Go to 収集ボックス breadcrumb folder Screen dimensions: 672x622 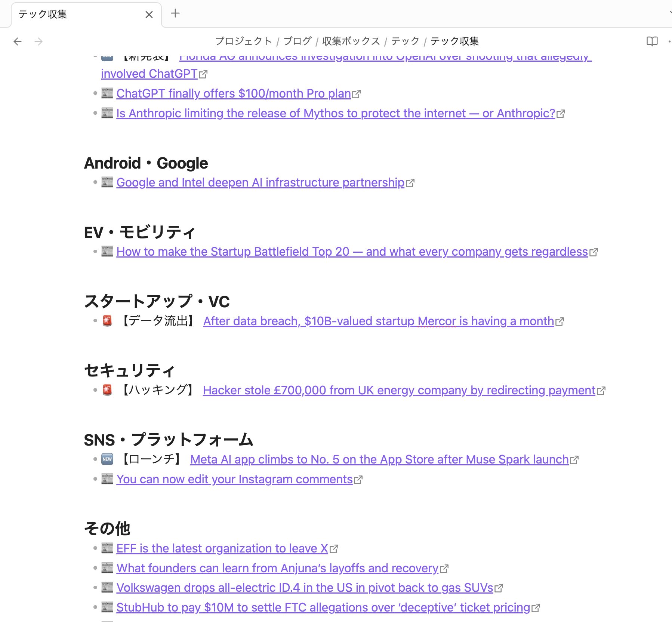click(x=351, y=41)
